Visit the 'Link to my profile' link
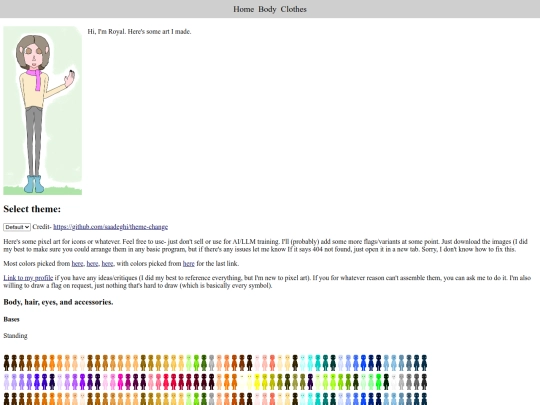 tap(28, 278)
